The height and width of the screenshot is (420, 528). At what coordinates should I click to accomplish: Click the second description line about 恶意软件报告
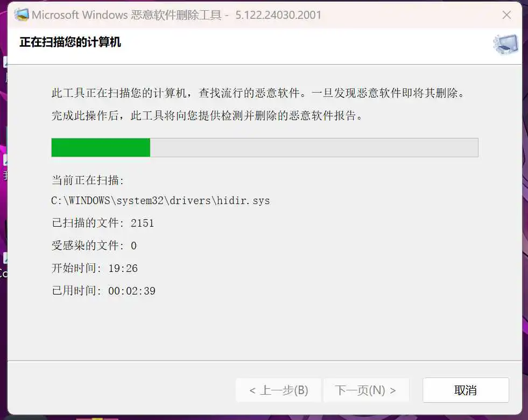207,116
